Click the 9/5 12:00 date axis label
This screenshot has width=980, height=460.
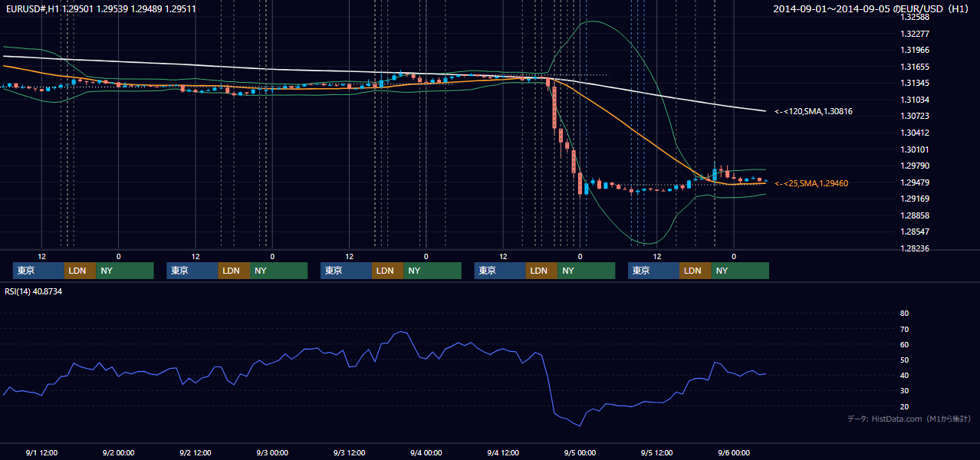(657, 453)
